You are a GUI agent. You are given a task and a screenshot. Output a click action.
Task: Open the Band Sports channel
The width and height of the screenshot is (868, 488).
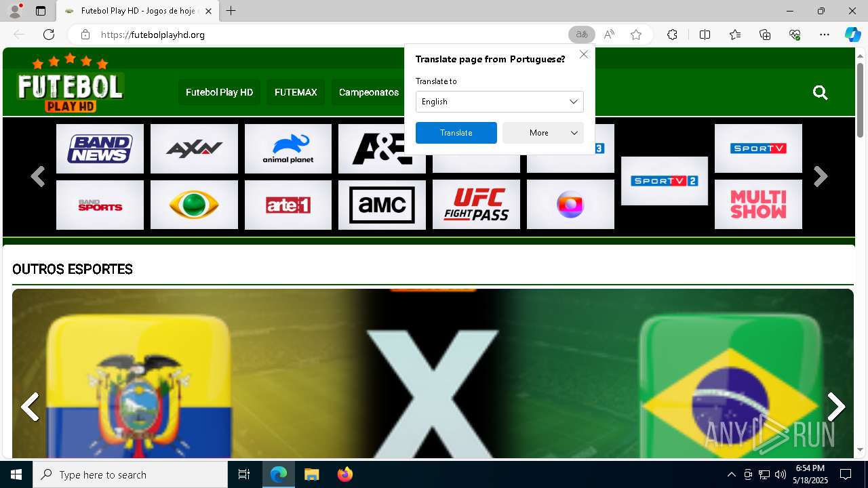[x=100, y=205]
